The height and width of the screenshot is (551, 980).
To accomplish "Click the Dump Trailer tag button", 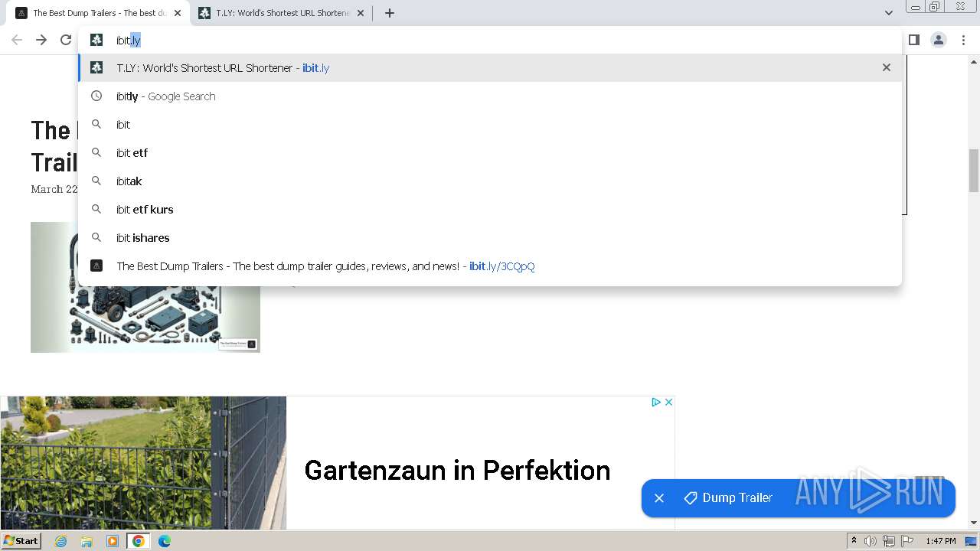I will click(728, 498).
